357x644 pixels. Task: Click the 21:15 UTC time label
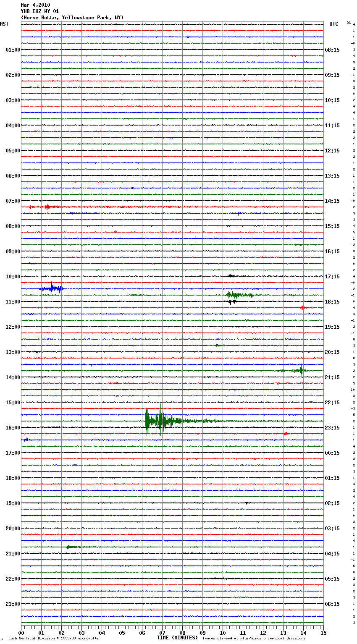pos(332,377)
